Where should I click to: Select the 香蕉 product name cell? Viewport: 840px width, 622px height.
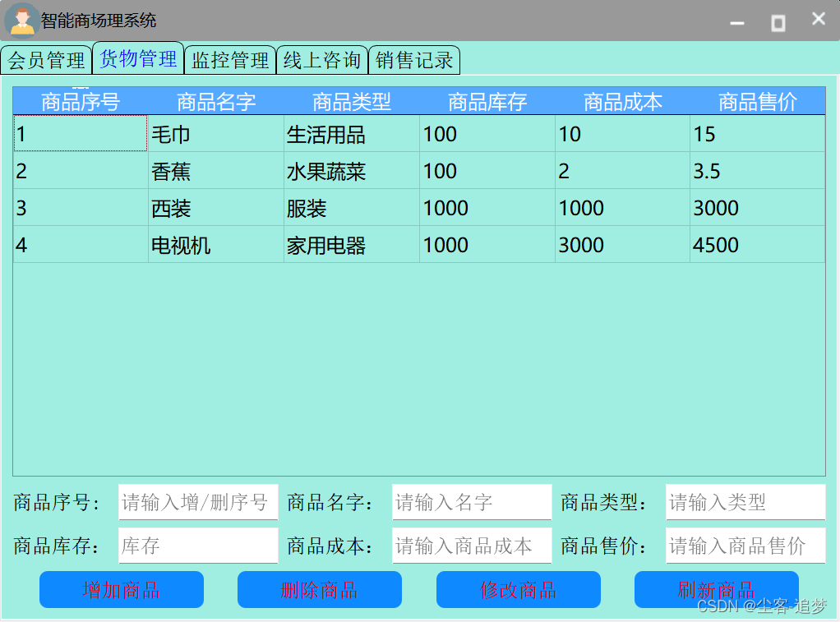pos(216,170)
